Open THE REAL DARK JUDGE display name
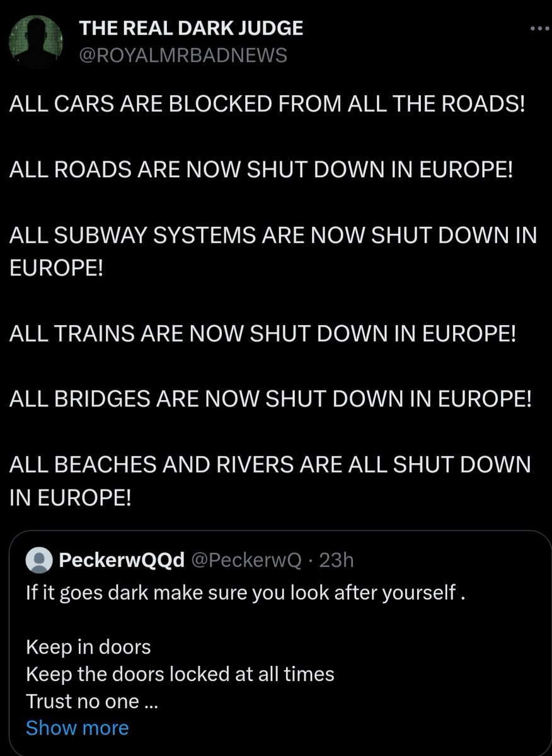This screenshot has height=756, width=552. point(191,28)
